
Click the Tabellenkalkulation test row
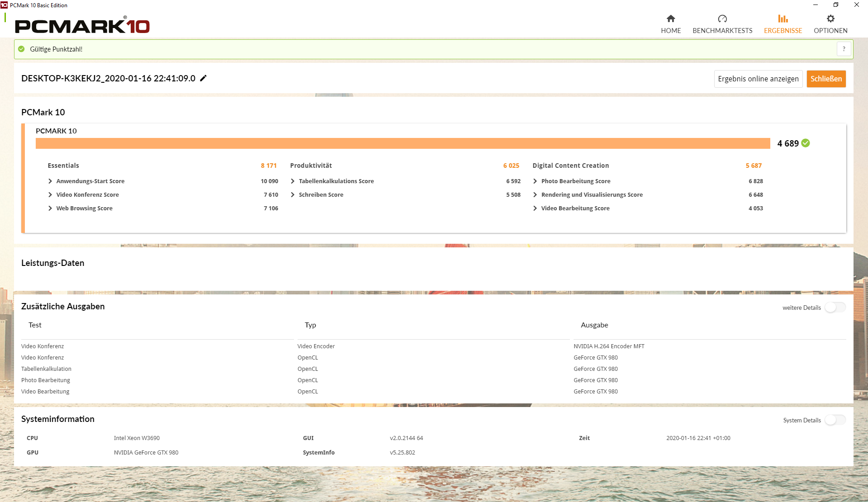point(46,369)
